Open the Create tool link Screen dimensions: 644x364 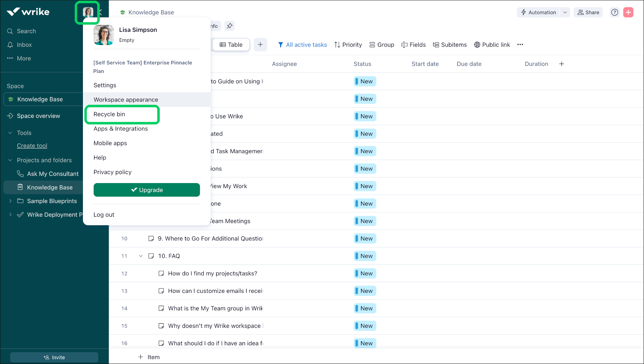(x=32, y=146)
